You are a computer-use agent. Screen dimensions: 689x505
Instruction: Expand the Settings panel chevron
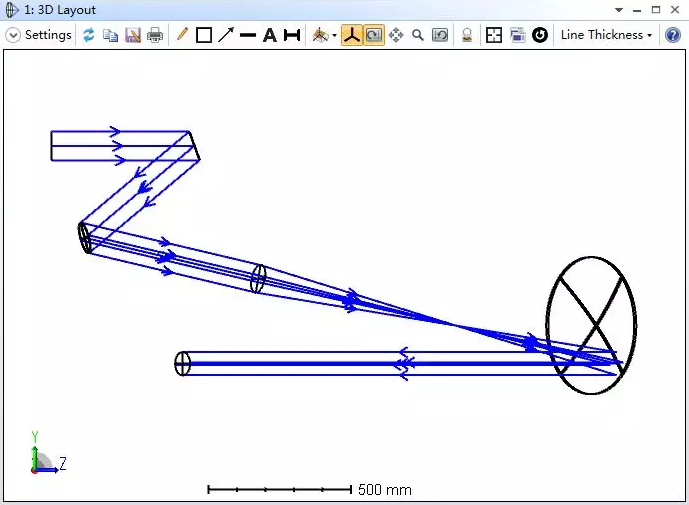click(x=13, y=35)
